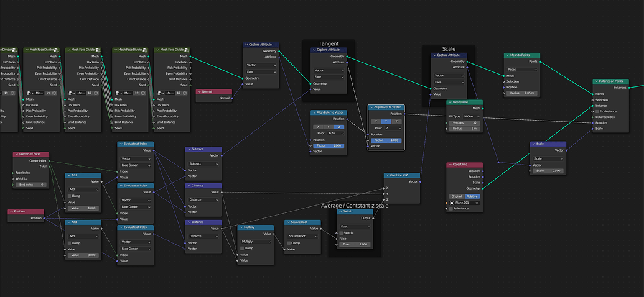Open the Square Root operation dropdown

302,236
